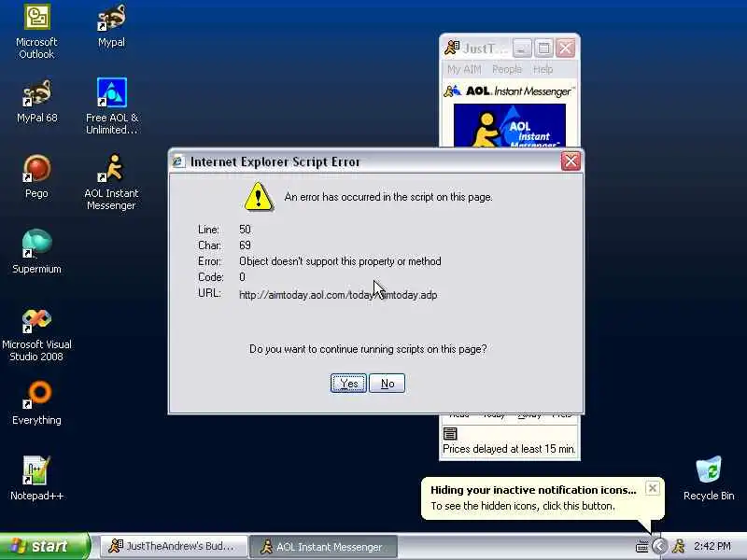Click the AOL Instant Messenger banner ad image
Screen dimensions: 747x560
click(510, 125)
